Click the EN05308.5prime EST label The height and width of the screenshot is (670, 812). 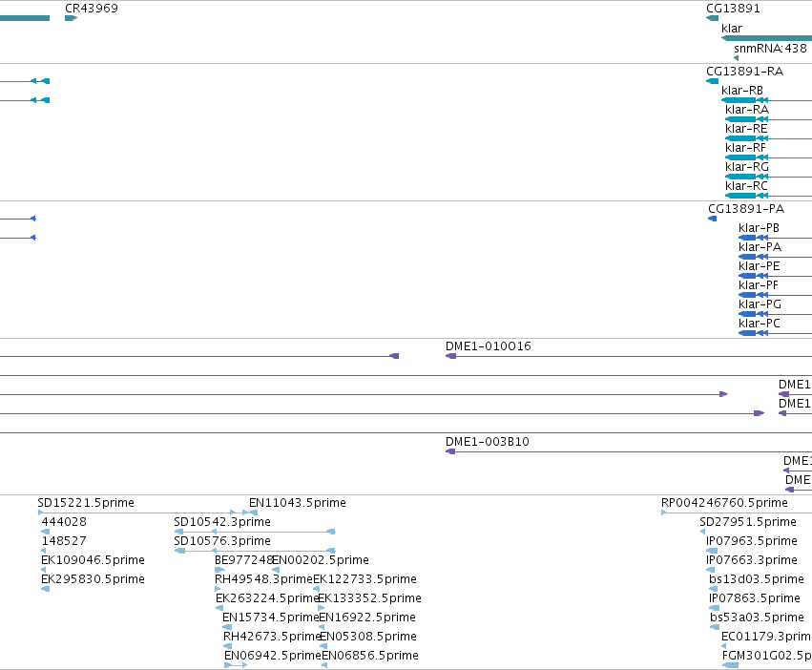point(368,637)
